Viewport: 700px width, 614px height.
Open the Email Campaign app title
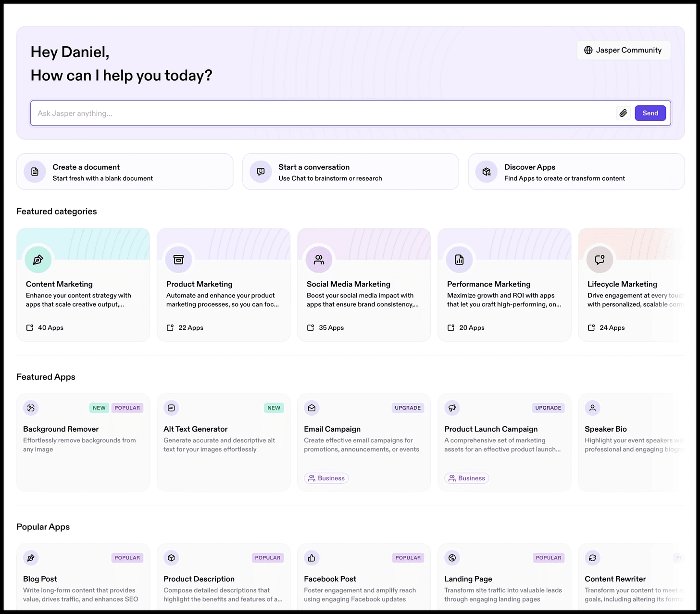point(332,429)
